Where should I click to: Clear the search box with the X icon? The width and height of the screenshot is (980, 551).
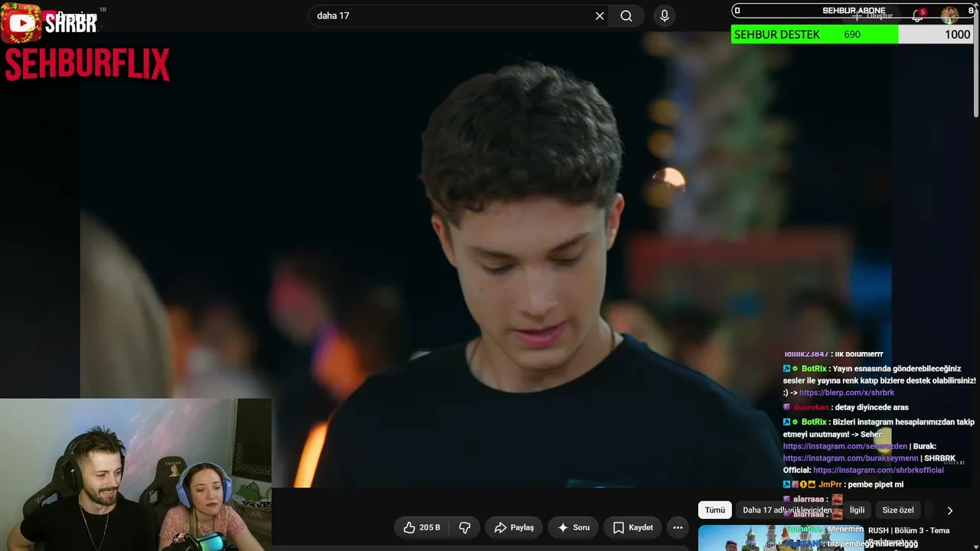[599, 16]
